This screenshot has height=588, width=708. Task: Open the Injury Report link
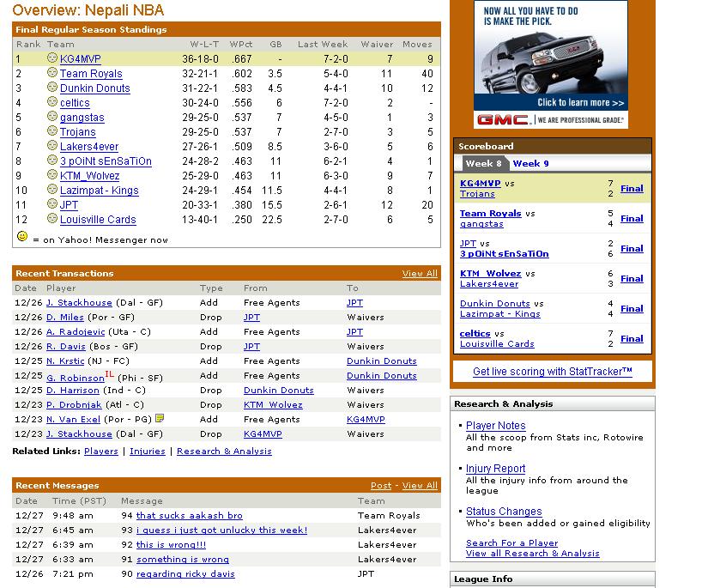[495, 469]
